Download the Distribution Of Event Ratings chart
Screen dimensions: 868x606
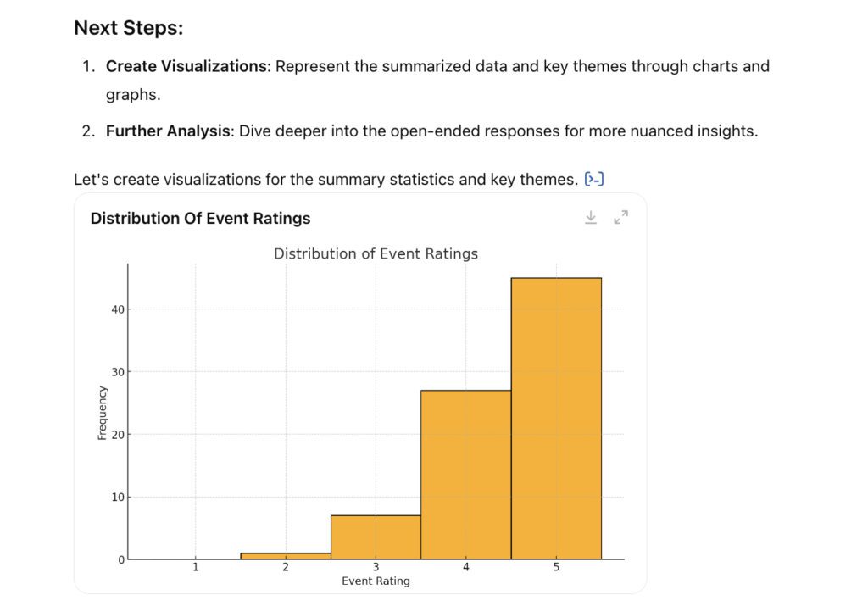(x=591, y=217)
